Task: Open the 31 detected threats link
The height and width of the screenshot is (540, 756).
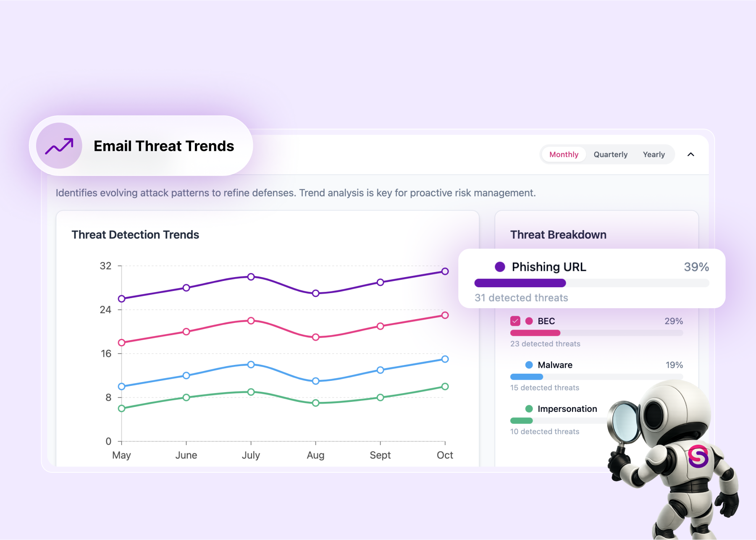Action: click(x=521, y=298)
